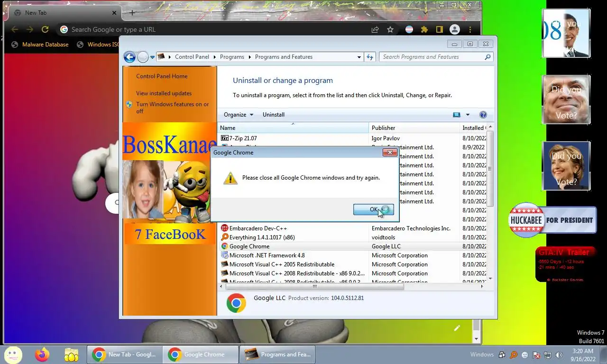Image resolution: width=607 pixels, height=364 pixels.
Task: Sort list by Publisher column header
Action: [414, 128]
